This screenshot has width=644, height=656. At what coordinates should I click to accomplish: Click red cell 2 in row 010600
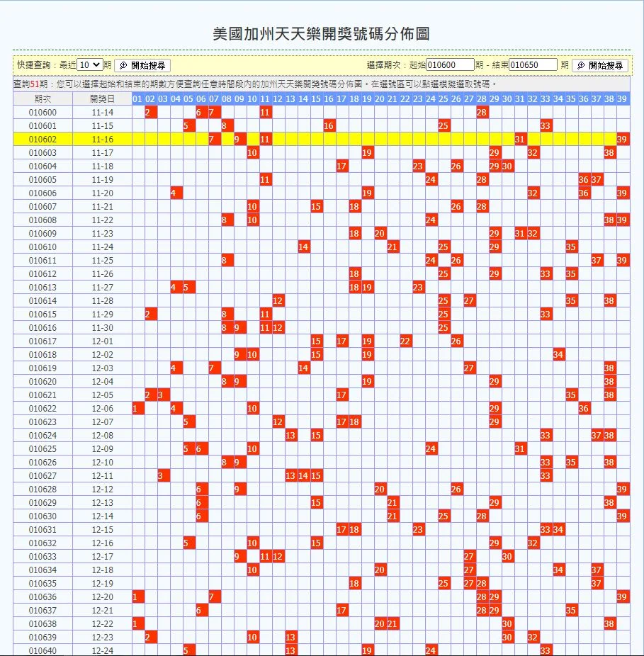(x=151, y=112)
